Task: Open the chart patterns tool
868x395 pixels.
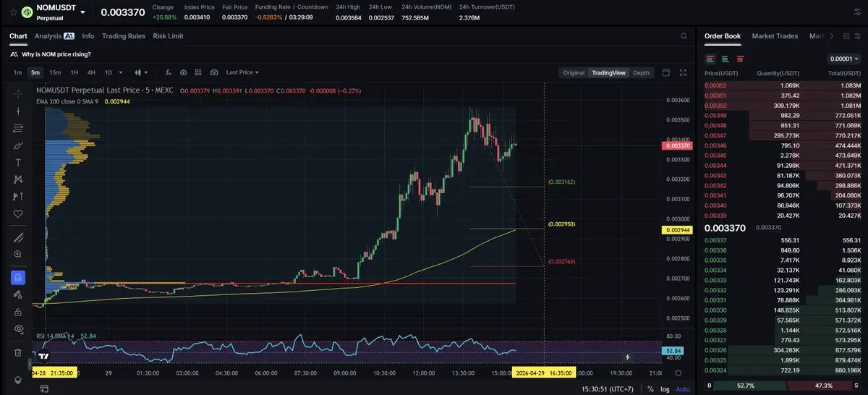Action: coord(18,179)
